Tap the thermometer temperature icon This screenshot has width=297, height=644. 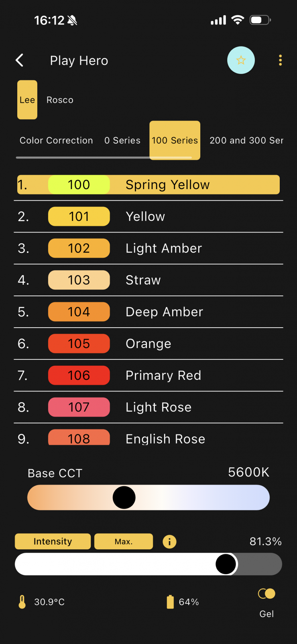coord(22,602)
